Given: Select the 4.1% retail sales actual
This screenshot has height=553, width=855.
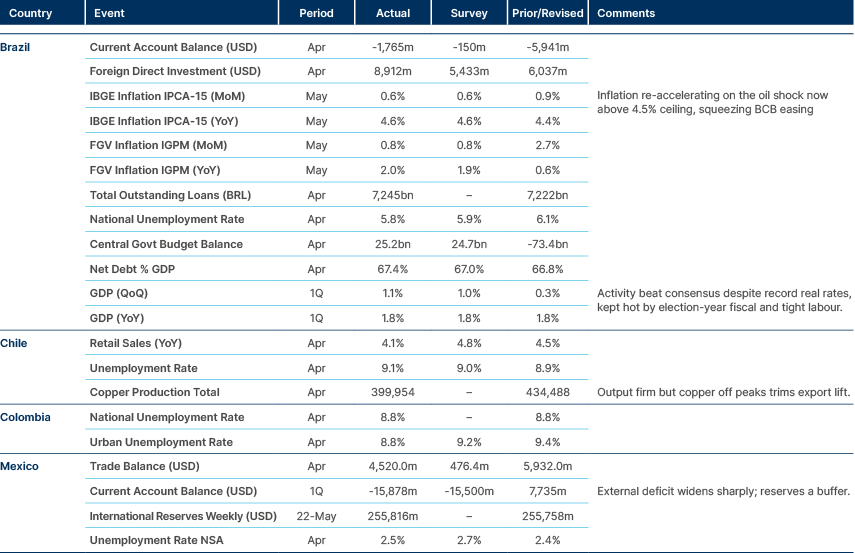Looking at the screenshot, I should [393, 343].
